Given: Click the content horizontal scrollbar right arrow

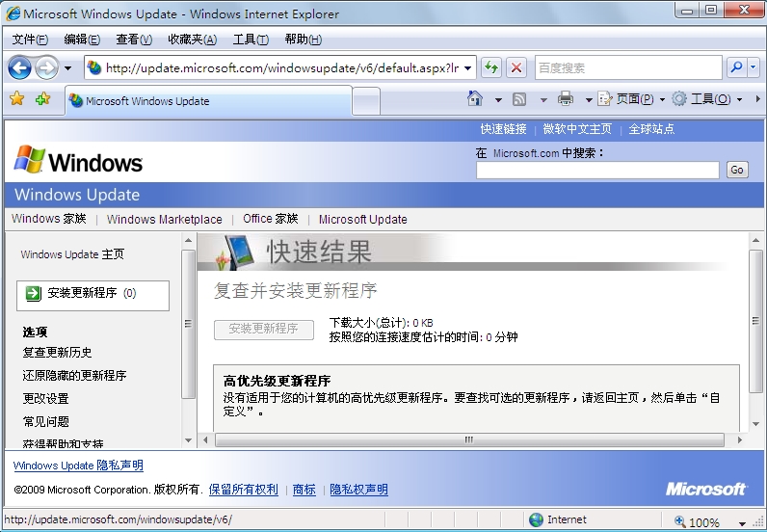Looking at the screenshot, I should point(740,440).
